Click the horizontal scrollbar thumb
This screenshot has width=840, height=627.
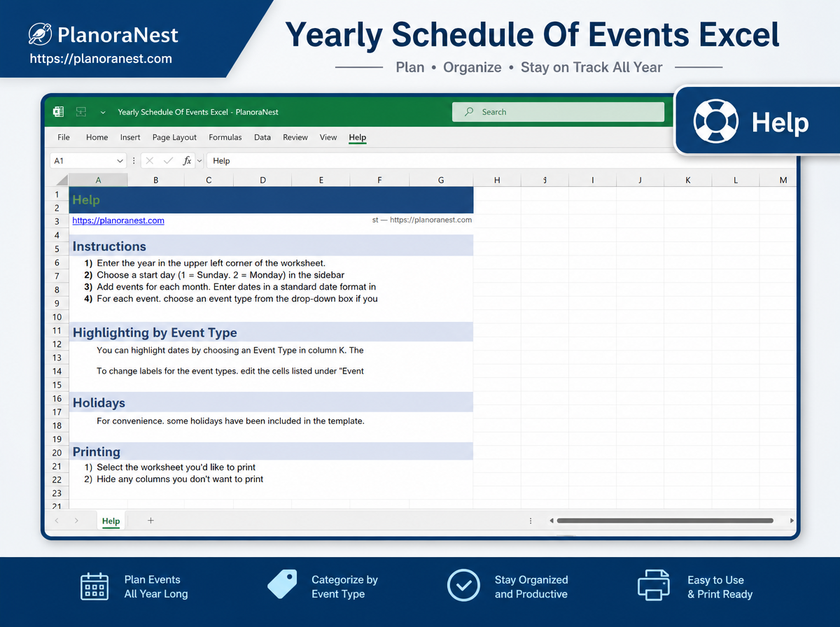tap(665, 521)
